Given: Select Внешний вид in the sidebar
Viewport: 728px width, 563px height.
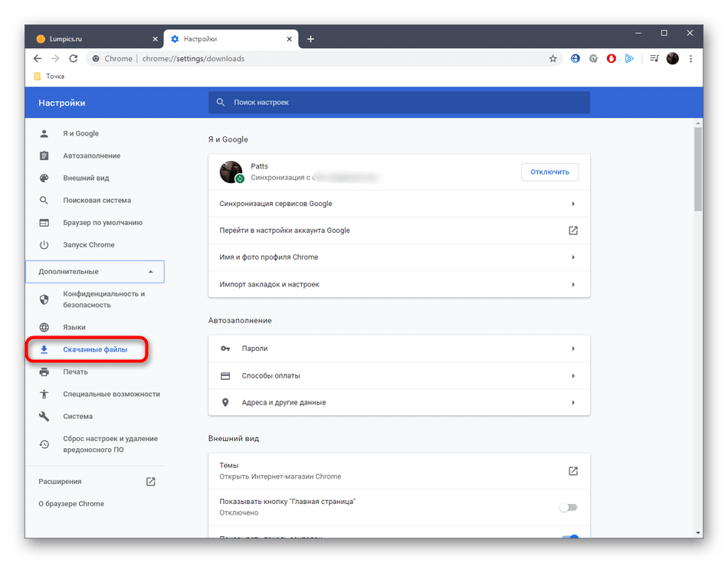Looking at the screenshot, I should click(86, 178).
